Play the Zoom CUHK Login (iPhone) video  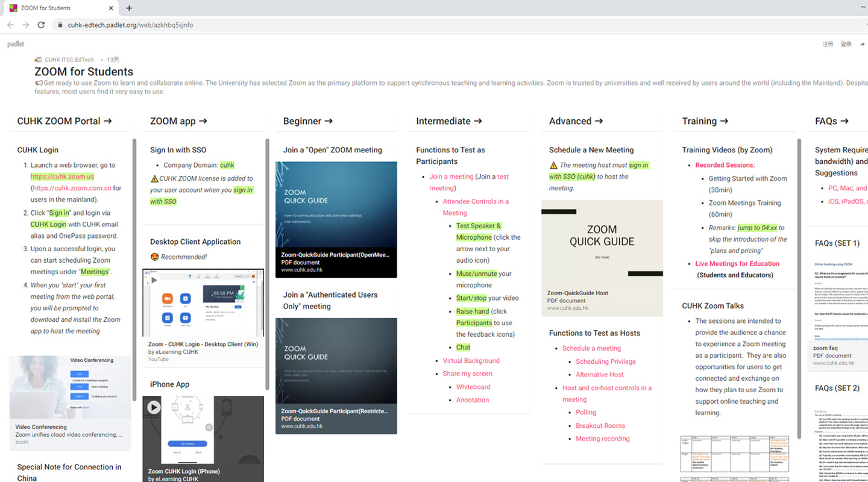[154, 407]
